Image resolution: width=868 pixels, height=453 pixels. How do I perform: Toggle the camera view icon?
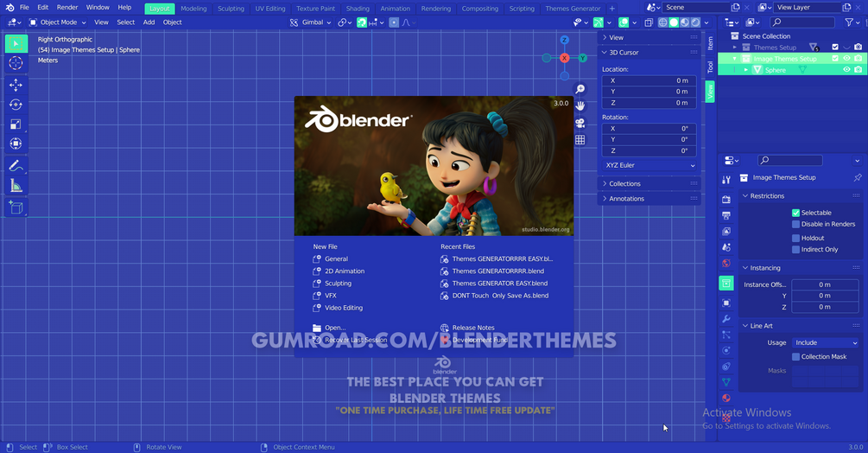580,123
